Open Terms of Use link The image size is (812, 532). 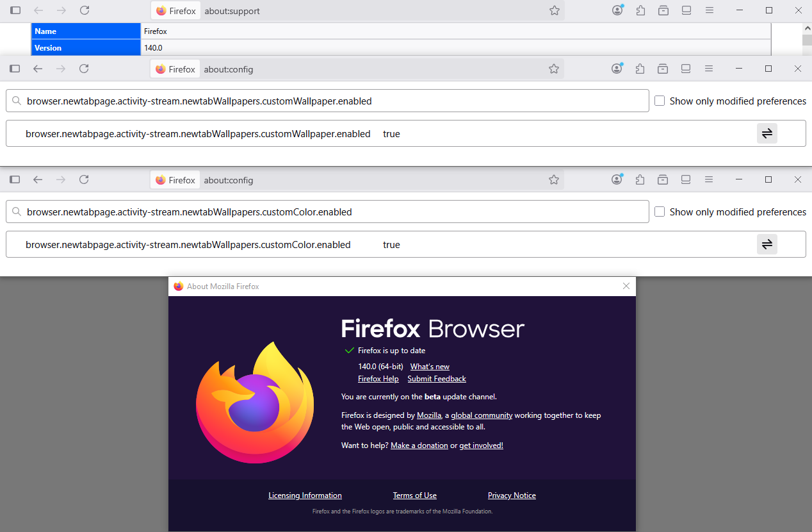(x=415, y=495)
